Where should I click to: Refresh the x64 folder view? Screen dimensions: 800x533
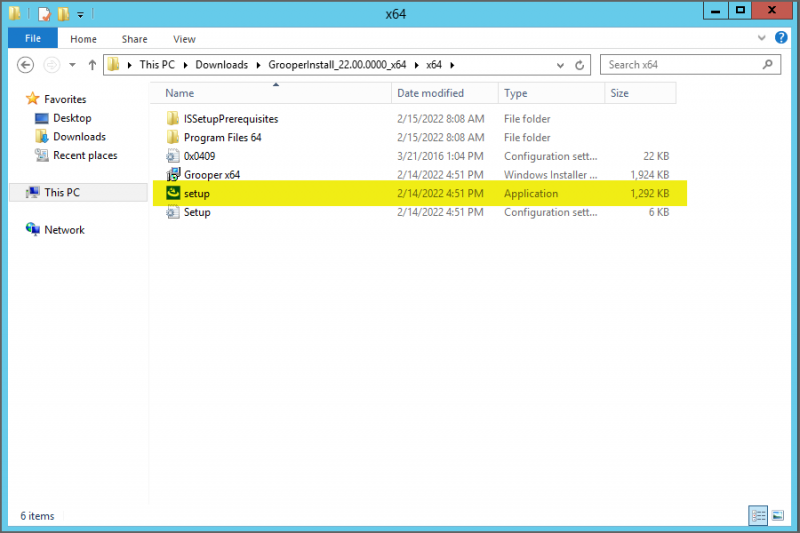pos(579,65)
